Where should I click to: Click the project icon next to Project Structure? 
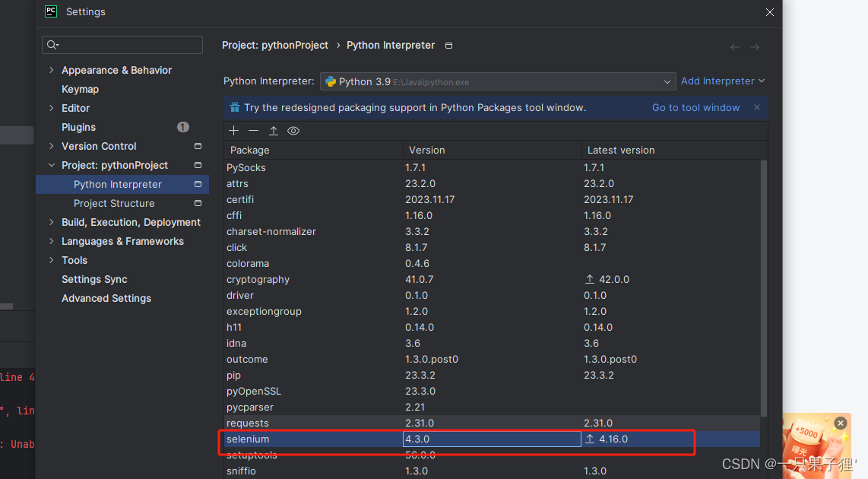click(198, 203)
